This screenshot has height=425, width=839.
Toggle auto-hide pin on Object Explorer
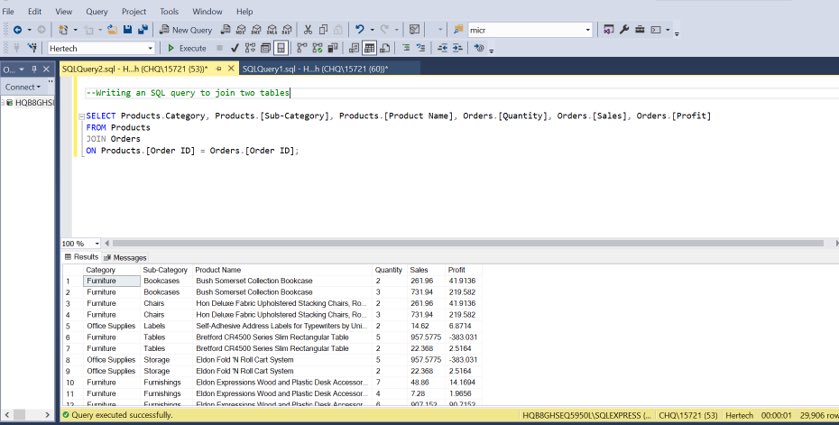(34, 69)
